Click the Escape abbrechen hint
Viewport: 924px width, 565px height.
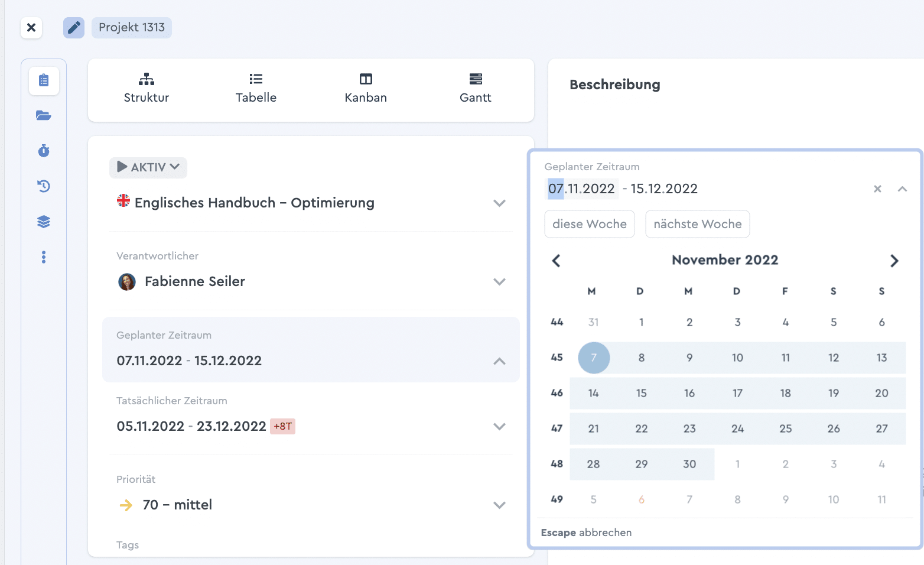[x=586, y=532]
